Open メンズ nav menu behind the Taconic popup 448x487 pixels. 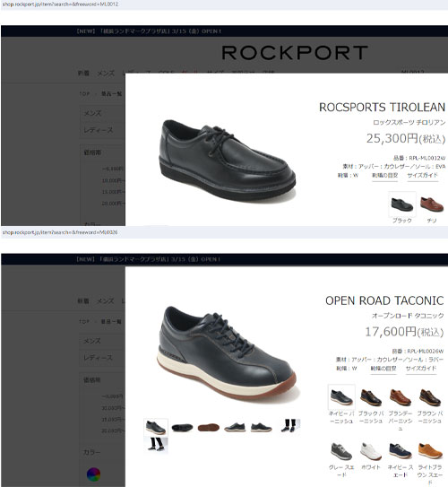coord(106,301)
